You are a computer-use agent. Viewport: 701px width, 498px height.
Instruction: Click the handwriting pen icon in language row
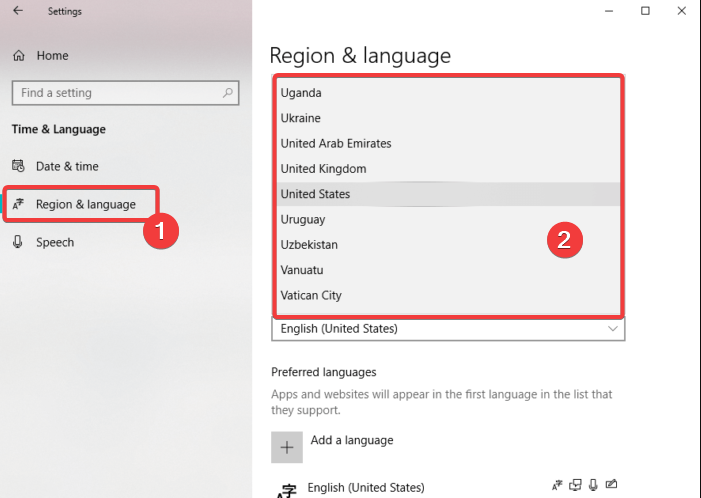point(611,484)
